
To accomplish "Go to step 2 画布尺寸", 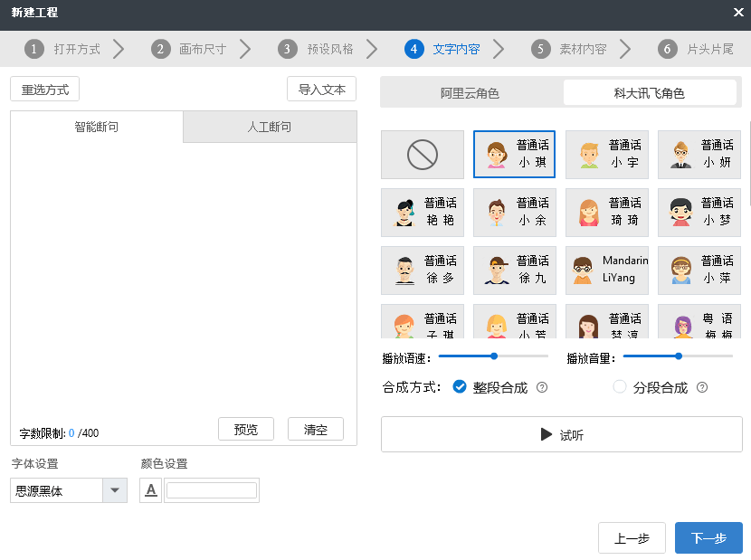I will [x=189, y=49].
